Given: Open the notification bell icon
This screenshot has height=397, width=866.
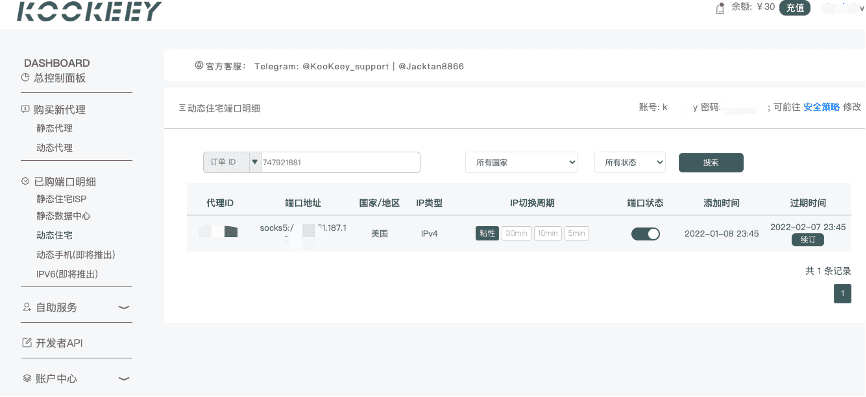Looking at the screenshot, I should tap(720, 8).
